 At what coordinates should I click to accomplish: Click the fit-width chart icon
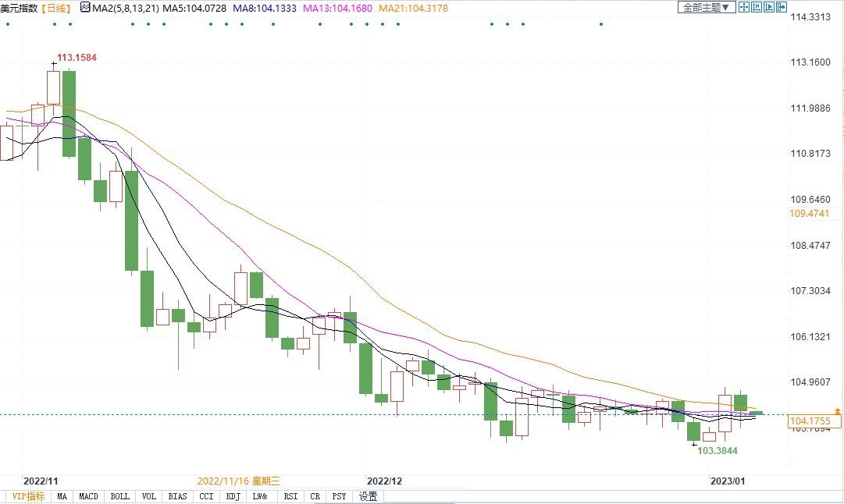point(757,7)
